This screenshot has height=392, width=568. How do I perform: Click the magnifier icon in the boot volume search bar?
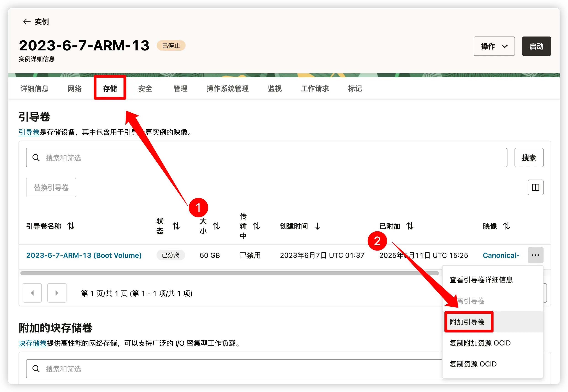[36, 157]
